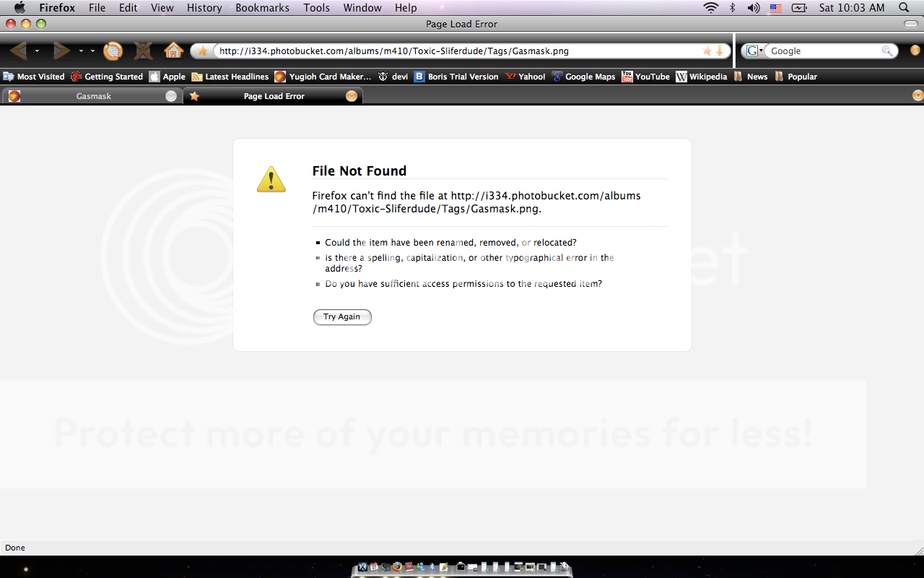This screenshot has height=578, width=924.
Task: Click the US flag input source icon
Action: click(x=775, y=8)
